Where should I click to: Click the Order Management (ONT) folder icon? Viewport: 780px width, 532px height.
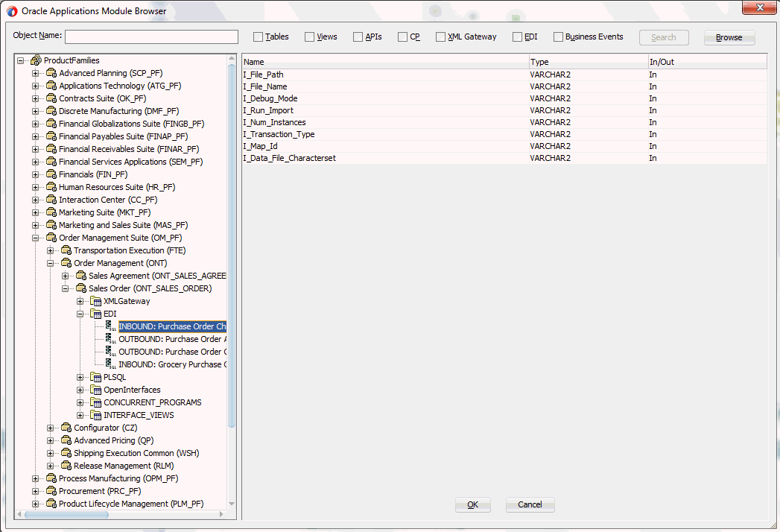[x=66, y=263]
